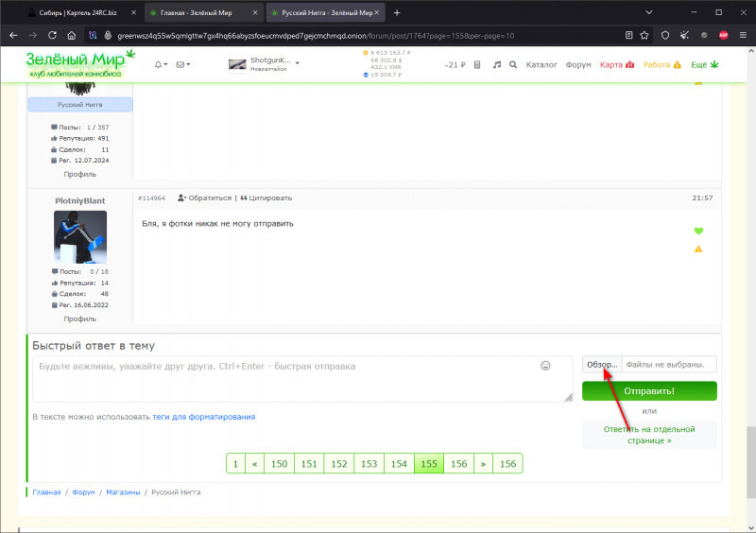Click the green heart like icon

pos(698,231)
